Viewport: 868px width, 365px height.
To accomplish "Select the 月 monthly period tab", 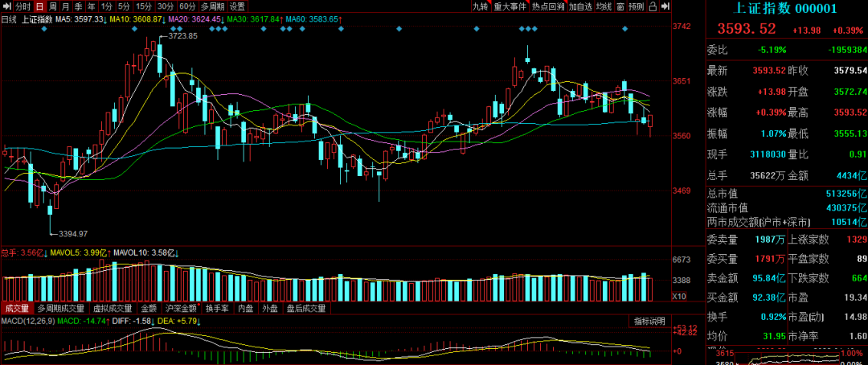I will (65, 6).
